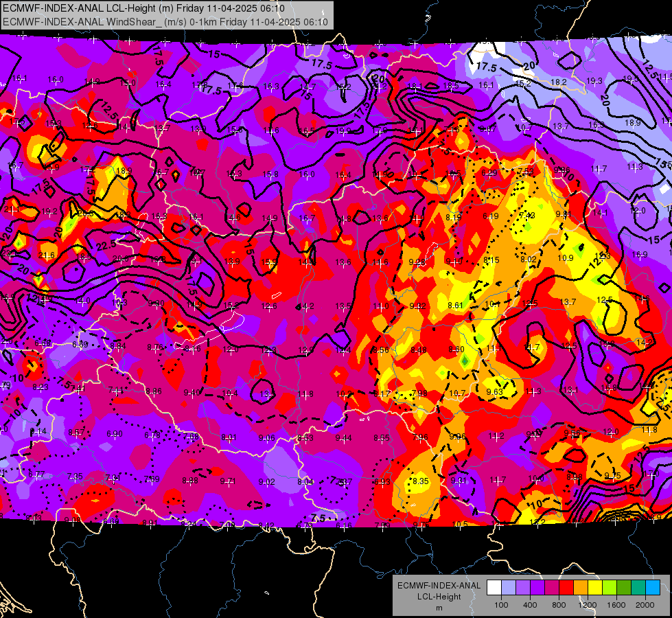The image size is (672, 618).
Task: Click the white legend color swatch
Action: point(494,588)
